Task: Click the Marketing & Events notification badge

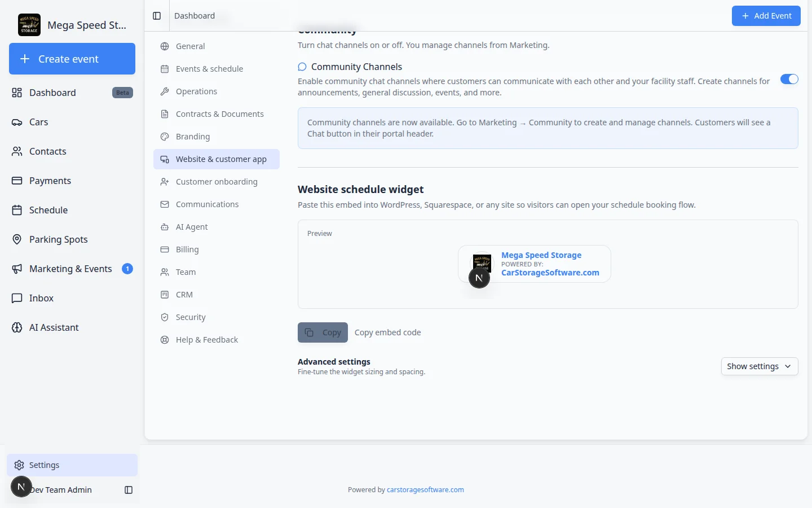Action: click(x=127, y=269)
